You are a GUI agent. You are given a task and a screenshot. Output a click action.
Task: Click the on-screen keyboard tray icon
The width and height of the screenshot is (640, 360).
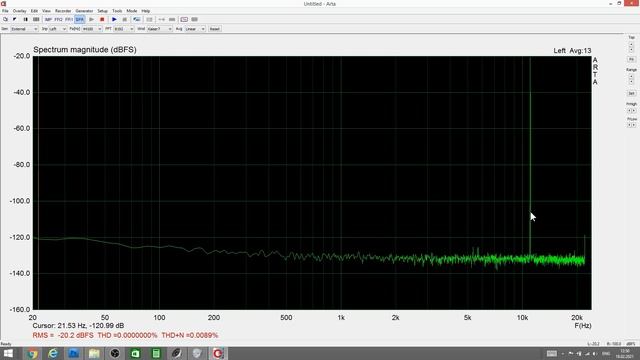click(551, 353)
